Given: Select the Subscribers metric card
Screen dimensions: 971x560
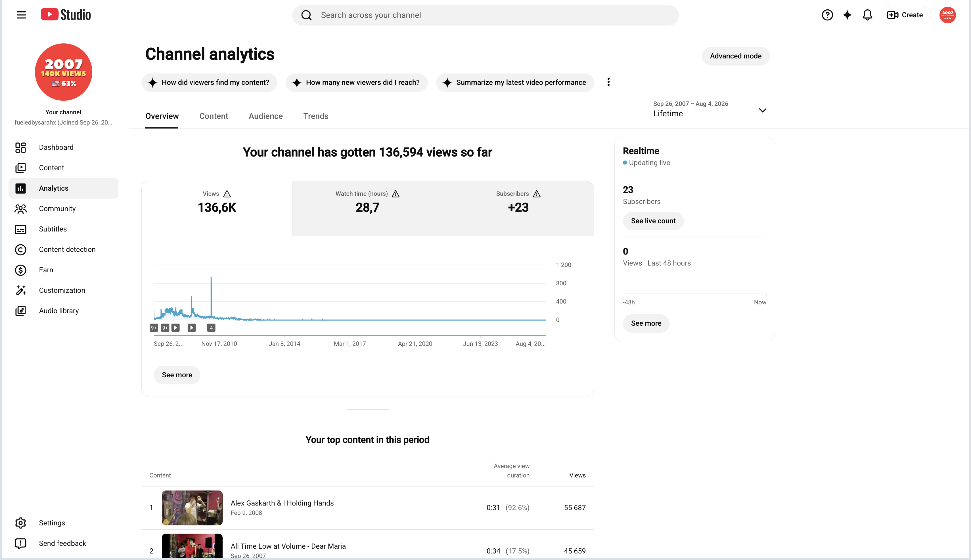Looking at the screenshot, I should click(x=518, y=209).
